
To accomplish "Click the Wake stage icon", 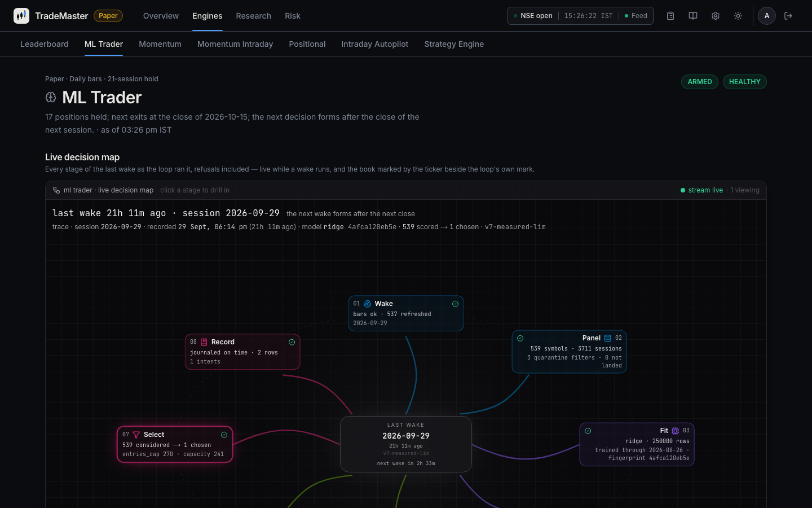I will pos(368,304).
